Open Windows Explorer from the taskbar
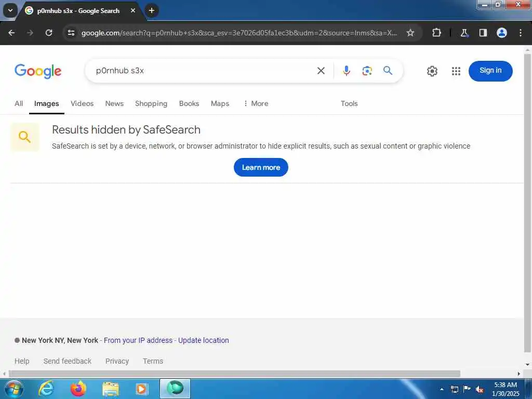Image resolution: width=532 pixels, height=399 pixels. click(111, 389)
